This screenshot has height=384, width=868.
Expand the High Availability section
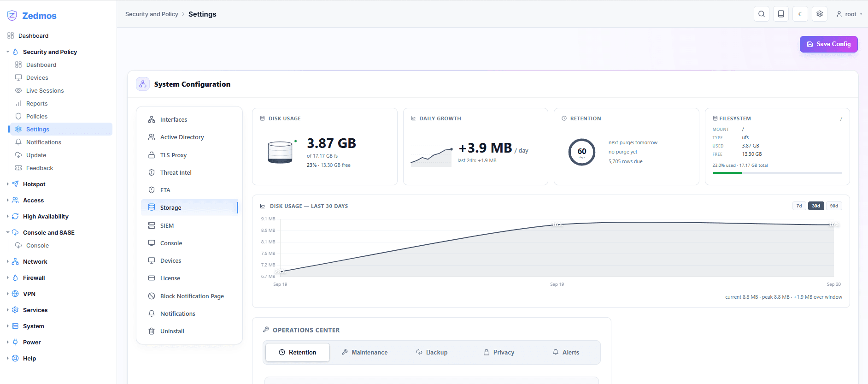(7, 216)
